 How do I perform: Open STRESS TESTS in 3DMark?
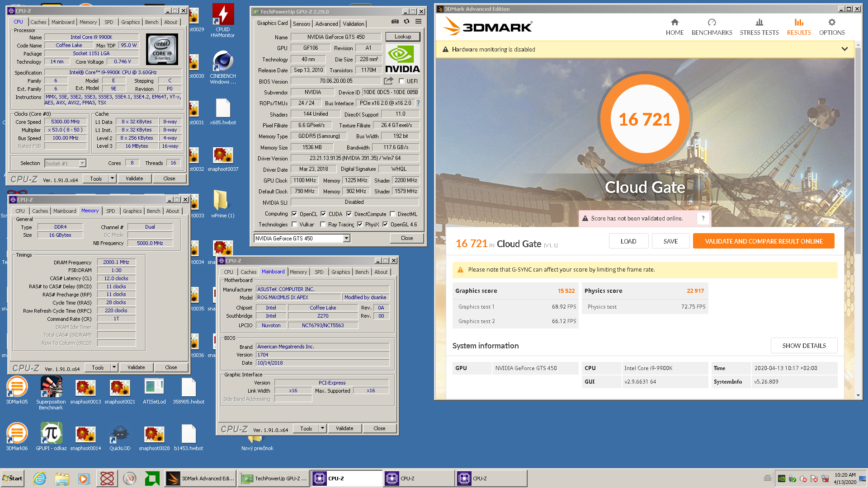759,27
